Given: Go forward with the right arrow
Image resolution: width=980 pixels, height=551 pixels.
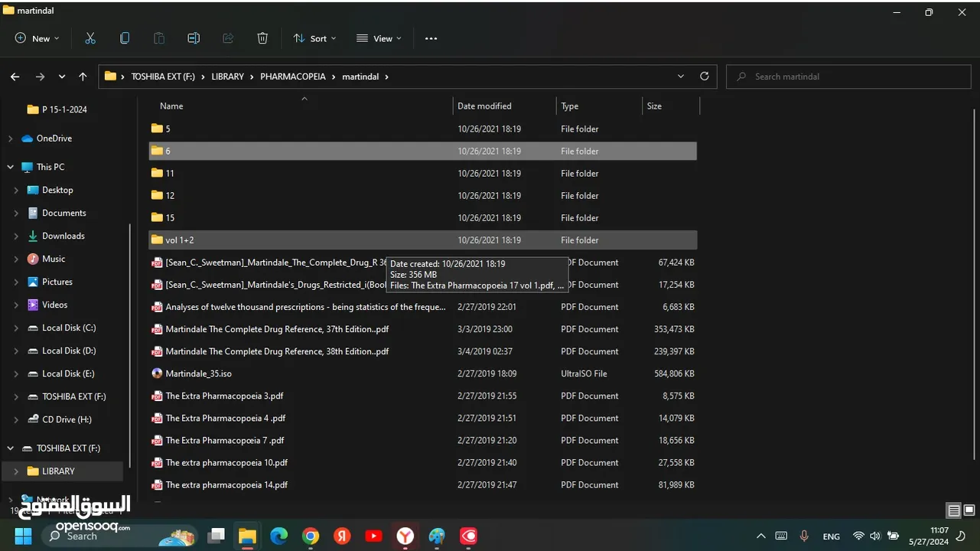Looking at the screenshot, I should [40, 77].
